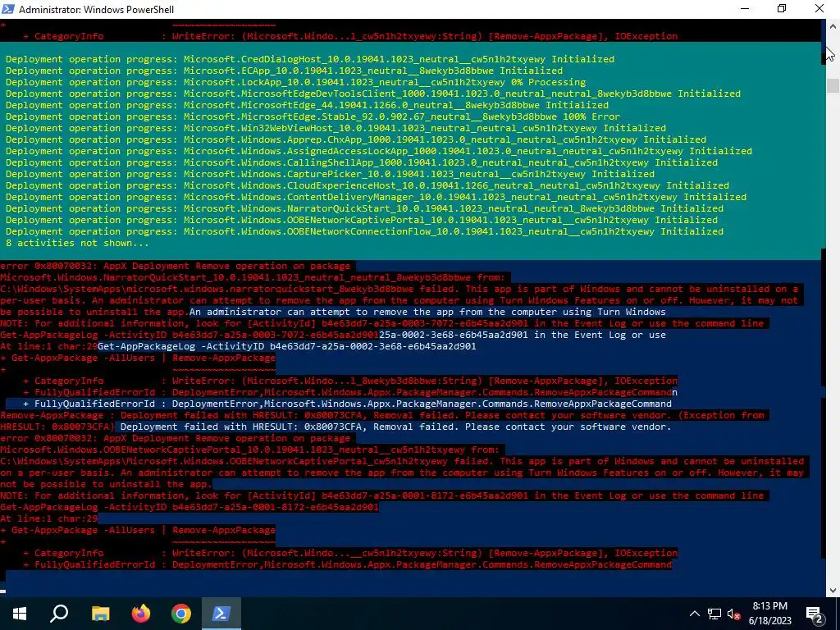Click the vertical scrollbar thumb
Viewport: 840px width, 630px height.
pyautogui.click(x=833, y=85)
